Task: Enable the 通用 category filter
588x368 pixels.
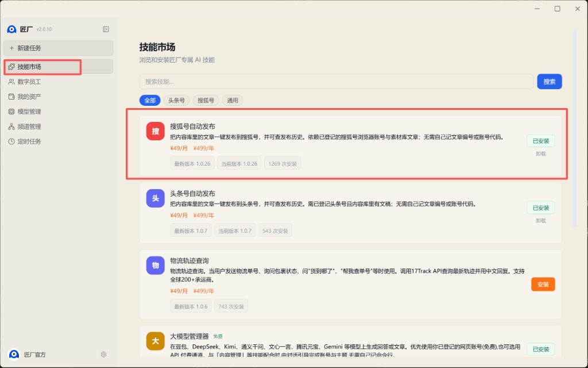Action: click(233, 100)
